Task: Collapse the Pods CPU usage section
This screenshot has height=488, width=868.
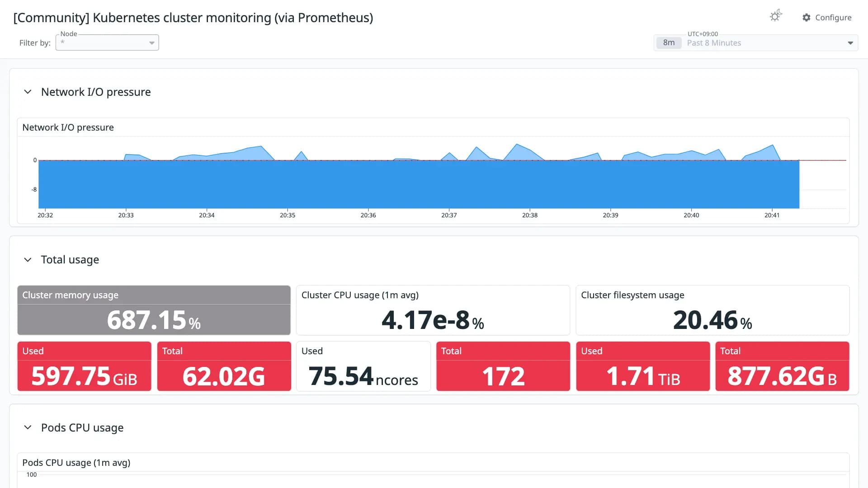Action: (x=28, y=427)
